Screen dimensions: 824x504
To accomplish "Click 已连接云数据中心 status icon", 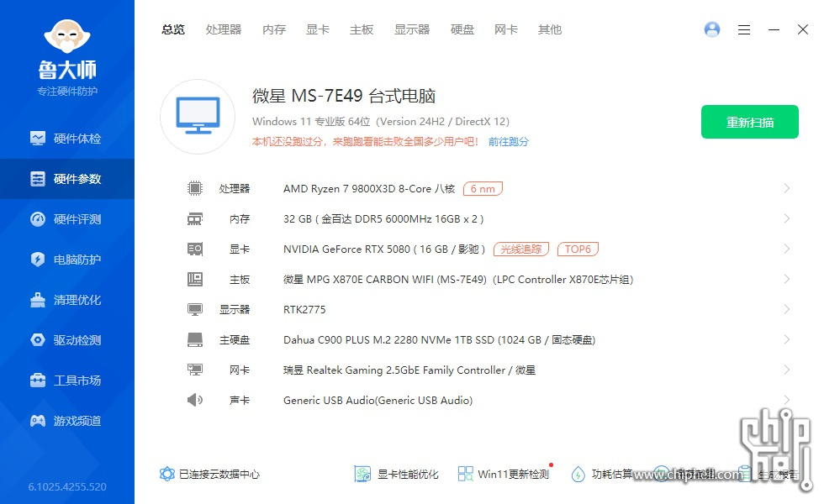I will tap(167, 474).
